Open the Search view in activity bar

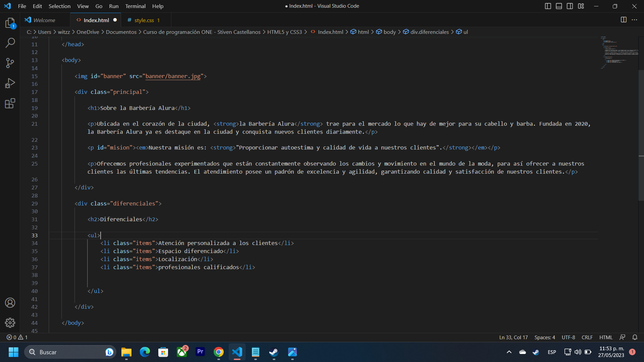[10, 43]
